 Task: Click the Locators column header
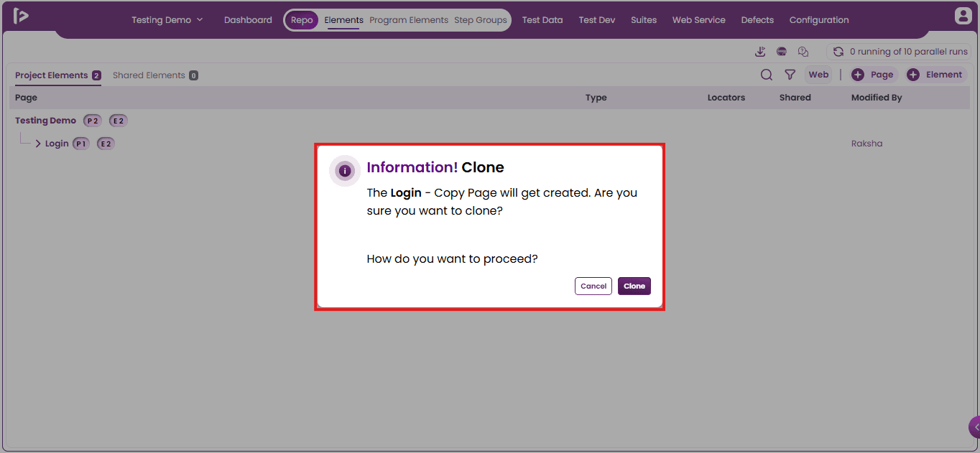point(726,98)
